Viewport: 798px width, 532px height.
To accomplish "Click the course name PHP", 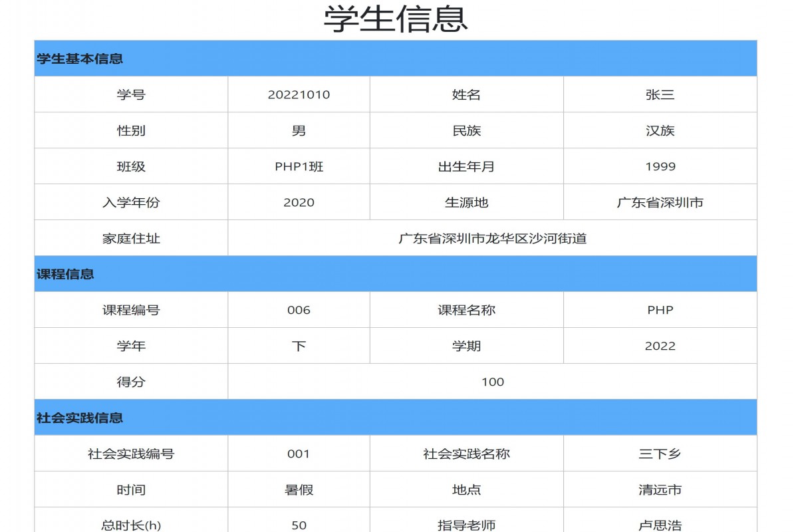I will [x=660, y=310].
